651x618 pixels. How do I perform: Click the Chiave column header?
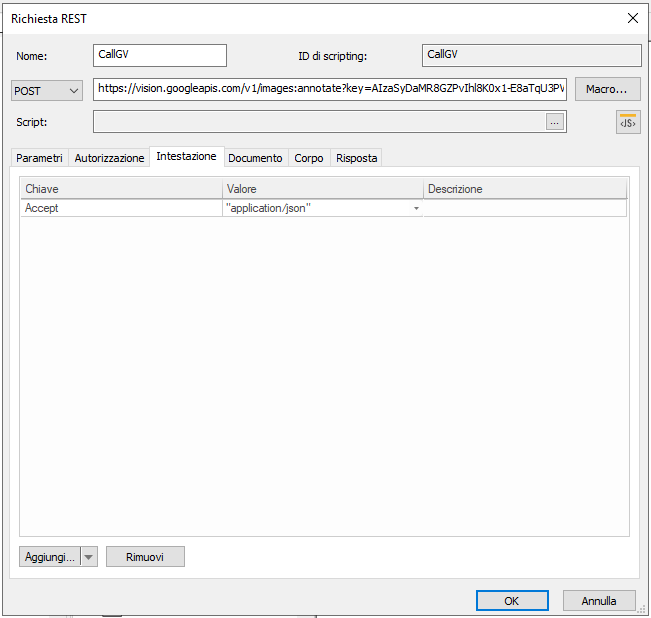(x=121, y=189)
